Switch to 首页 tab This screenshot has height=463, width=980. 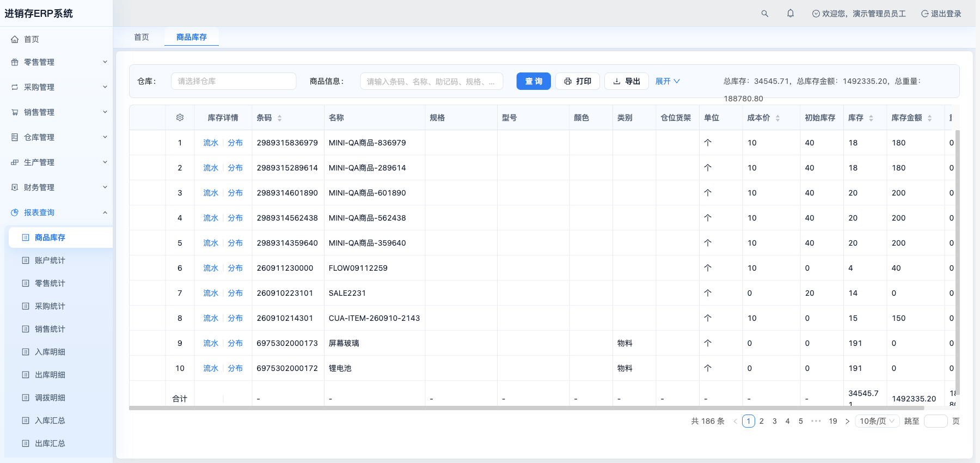click(142, 37)
